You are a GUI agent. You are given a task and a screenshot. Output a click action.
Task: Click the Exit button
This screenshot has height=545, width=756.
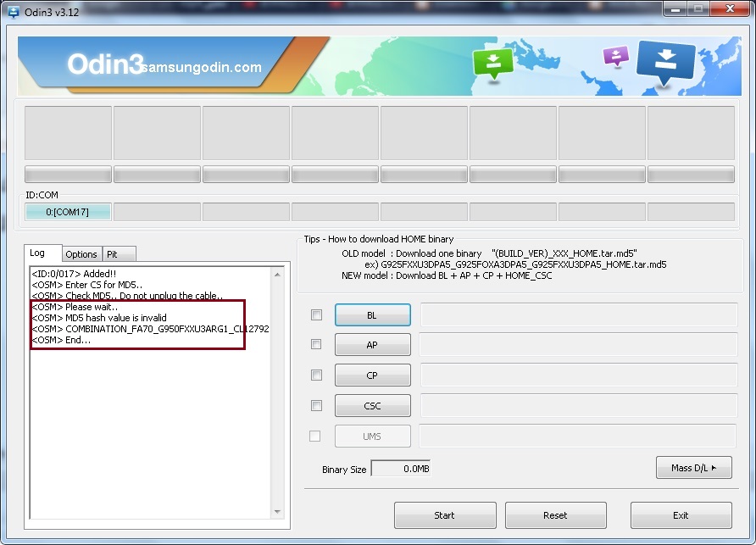pos(681,515)
